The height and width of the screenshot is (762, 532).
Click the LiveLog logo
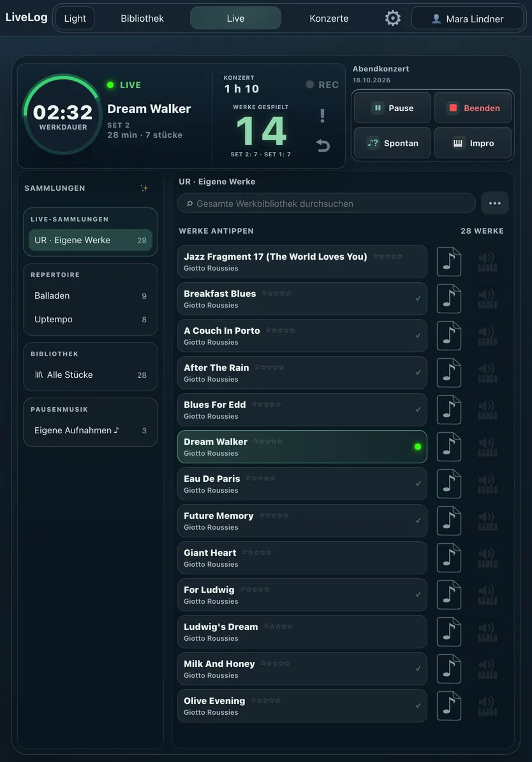[26, 17]
